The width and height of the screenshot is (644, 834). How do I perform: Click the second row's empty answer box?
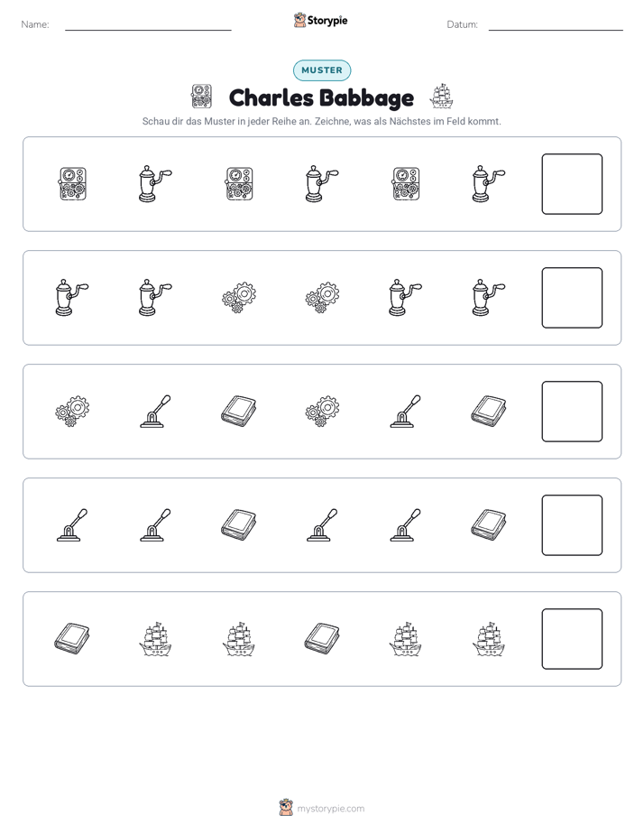(572, 298)
